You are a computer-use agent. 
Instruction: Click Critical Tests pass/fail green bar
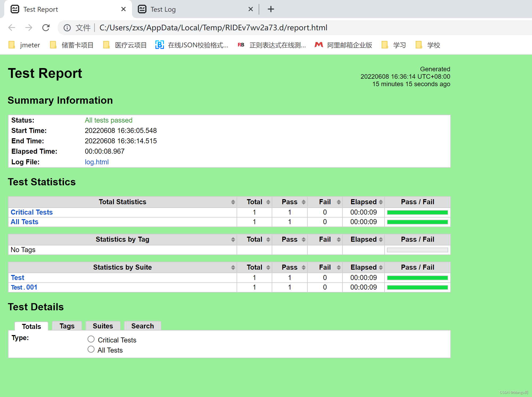417,212
